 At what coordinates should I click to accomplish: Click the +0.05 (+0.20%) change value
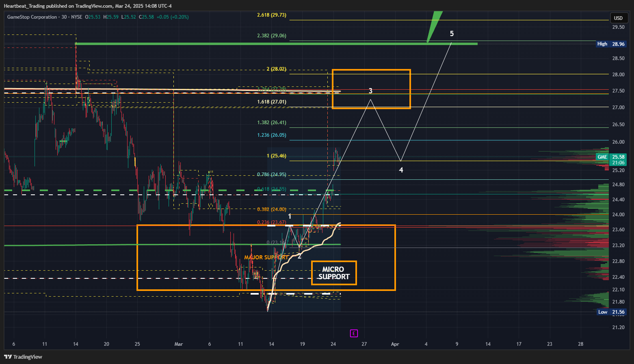[x=173, y=17]
